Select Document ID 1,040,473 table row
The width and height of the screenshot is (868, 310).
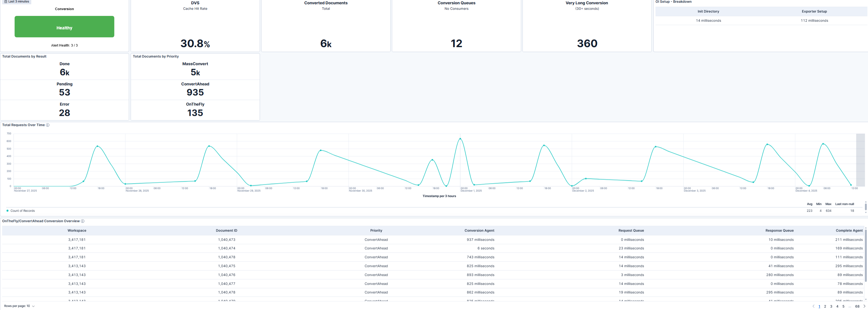pos(227,240)
